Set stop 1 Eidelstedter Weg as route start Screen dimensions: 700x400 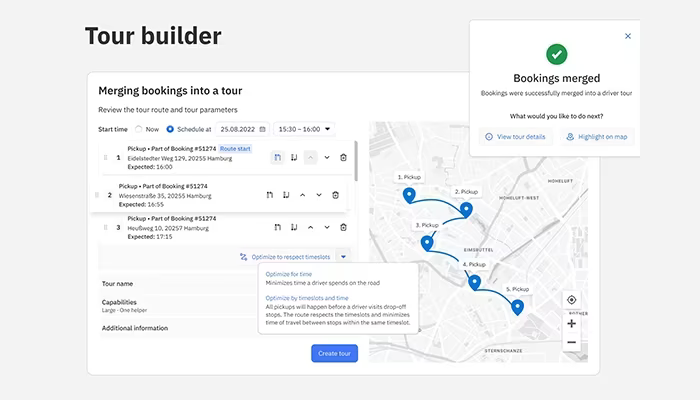click(277, 157)
